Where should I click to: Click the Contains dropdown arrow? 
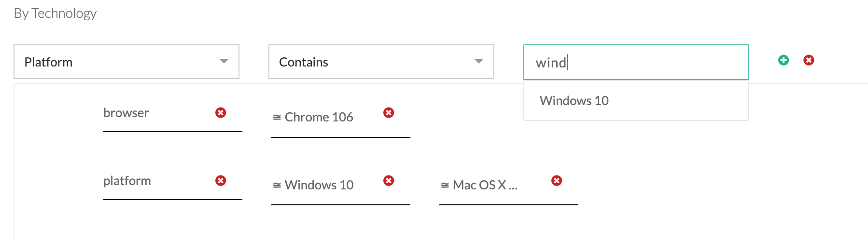click(x=479, y=61)
